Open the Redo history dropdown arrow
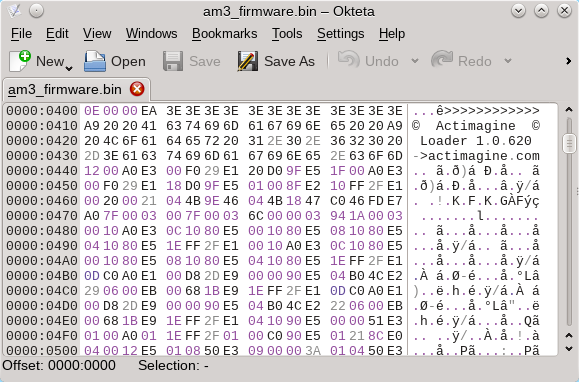This screenshot has height=382, width=579. (508, 61)
